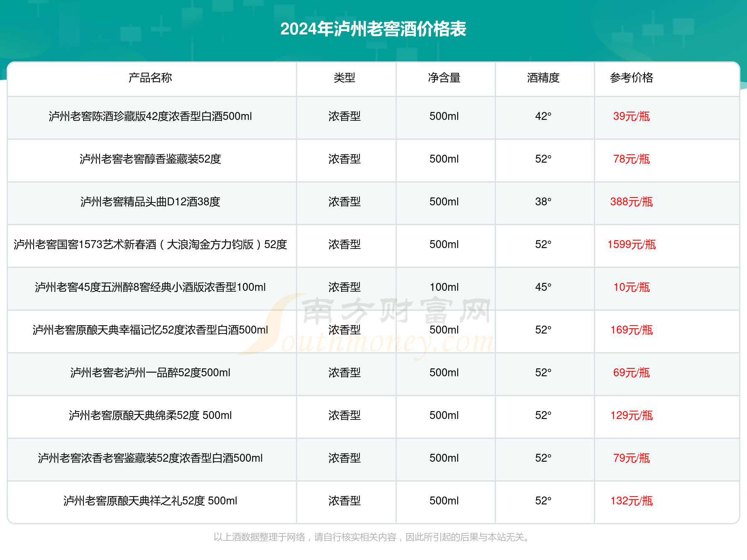
Task: Click 浓香型 in the D12酒38度 row
Action: tap(344, 202)
